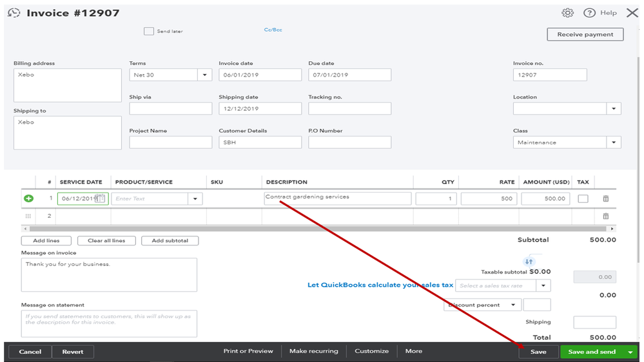Click the discount value input field

537,305
